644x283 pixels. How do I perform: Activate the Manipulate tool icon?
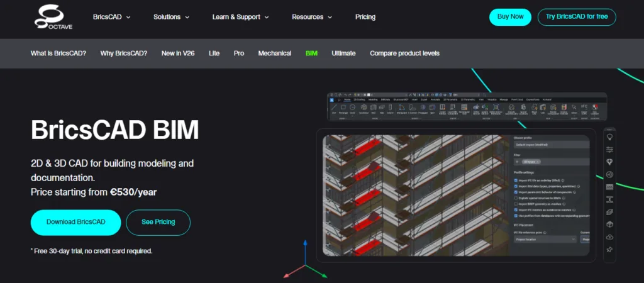tap(402, 108)
